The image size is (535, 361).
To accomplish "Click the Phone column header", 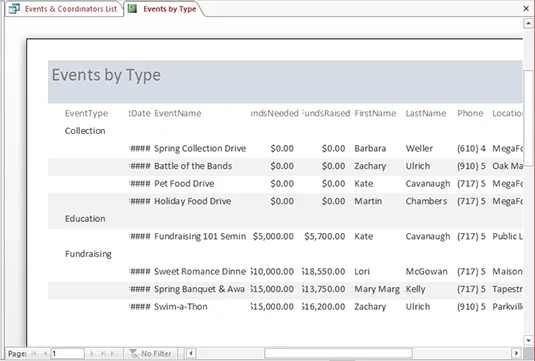I will click(470, 113).
